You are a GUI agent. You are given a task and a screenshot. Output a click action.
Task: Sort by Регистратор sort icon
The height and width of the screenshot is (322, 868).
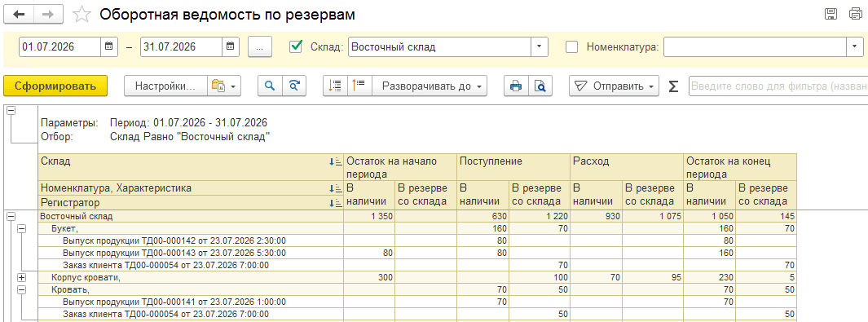pos(336,203)
